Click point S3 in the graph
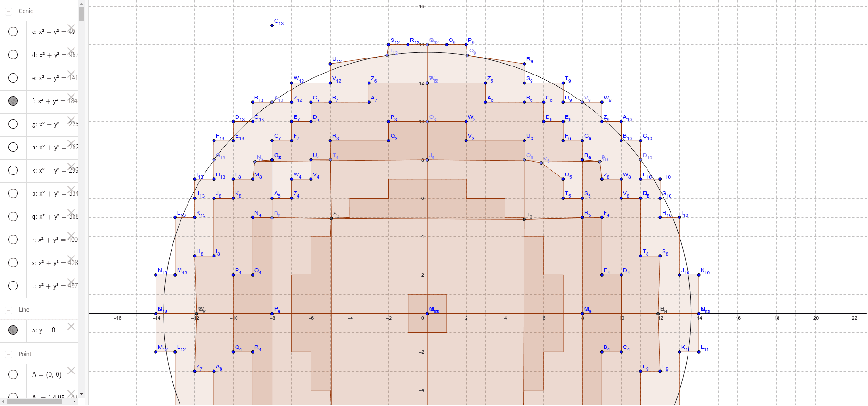 [x=331, y=218]
